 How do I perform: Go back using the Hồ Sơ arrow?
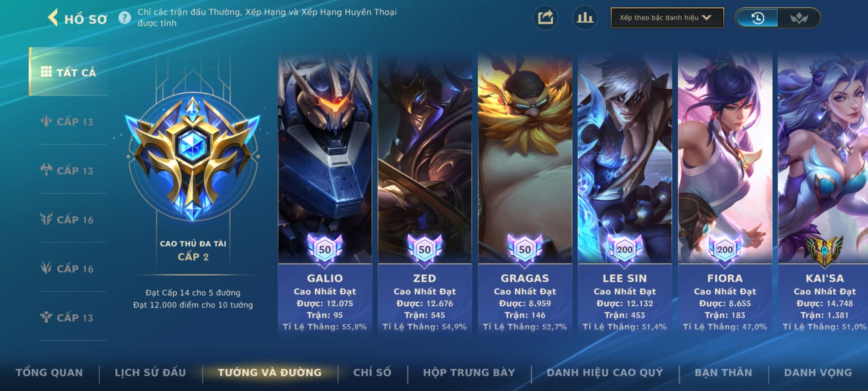pos(53,18)
